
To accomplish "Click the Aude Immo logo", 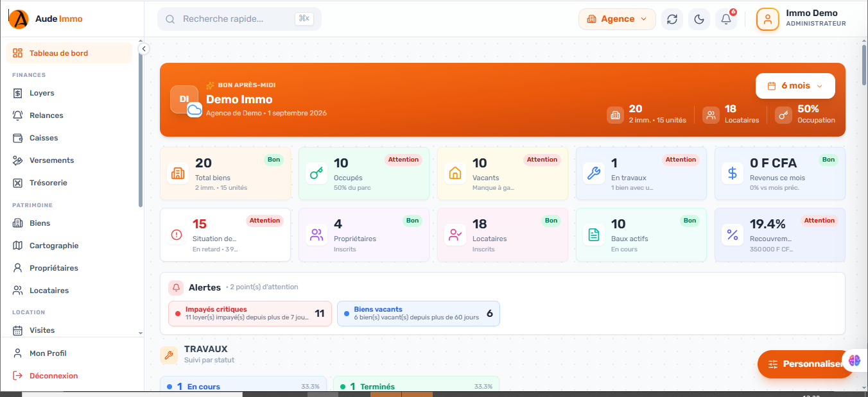I will (x=46, y=19).
